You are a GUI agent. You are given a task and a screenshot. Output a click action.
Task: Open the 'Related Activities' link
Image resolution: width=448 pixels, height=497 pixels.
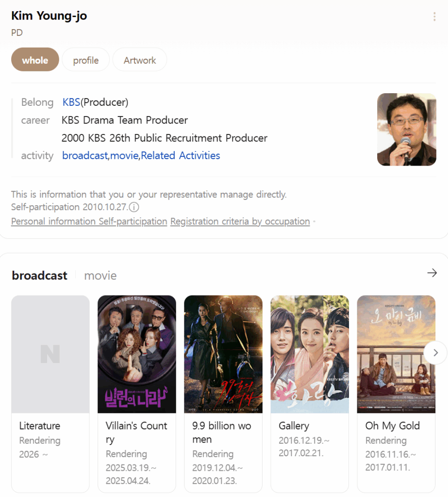[x=181, y=156]
